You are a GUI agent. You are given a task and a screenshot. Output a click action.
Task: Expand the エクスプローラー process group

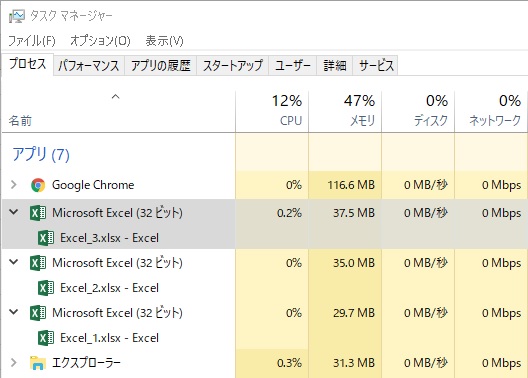[x=14, y=363]
